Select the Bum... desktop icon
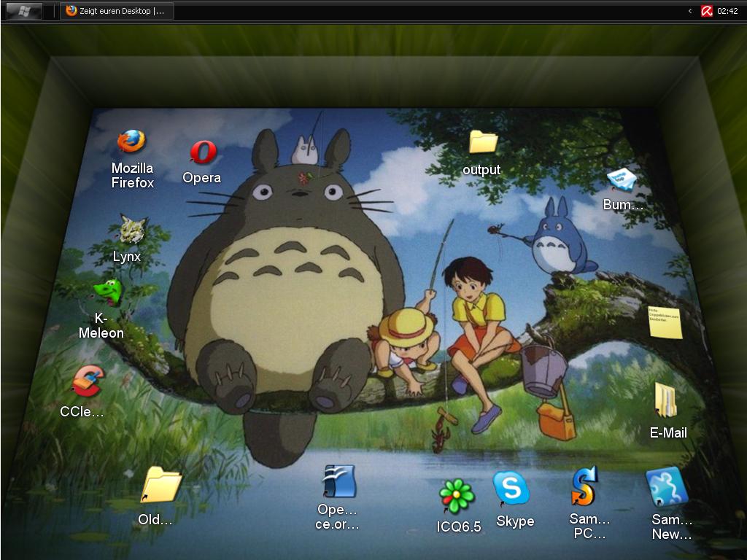This screenshot has height=560, width=747. point(622,179)
